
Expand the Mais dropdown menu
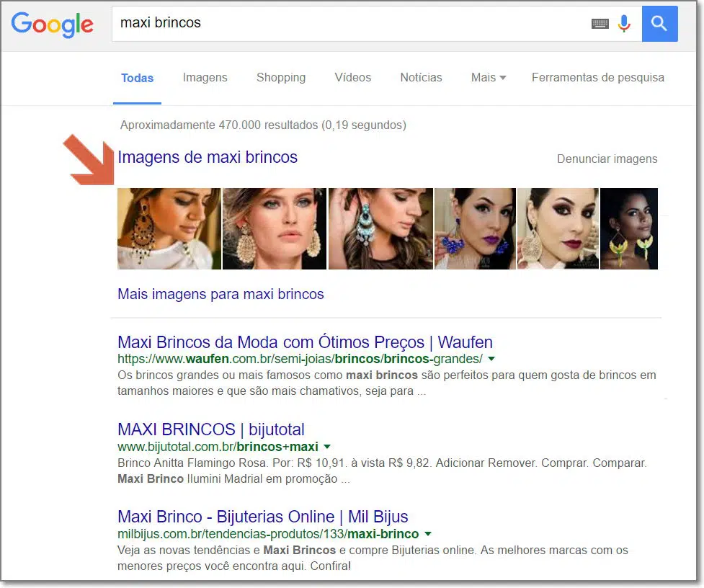pyautogui.click(x=489, y=78)
